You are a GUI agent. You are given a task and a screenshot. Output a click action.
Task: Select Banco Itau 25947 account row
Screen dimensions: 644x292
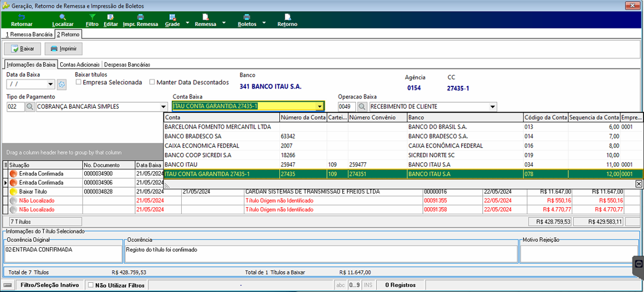pyautogui.click(x=403, y=165)
